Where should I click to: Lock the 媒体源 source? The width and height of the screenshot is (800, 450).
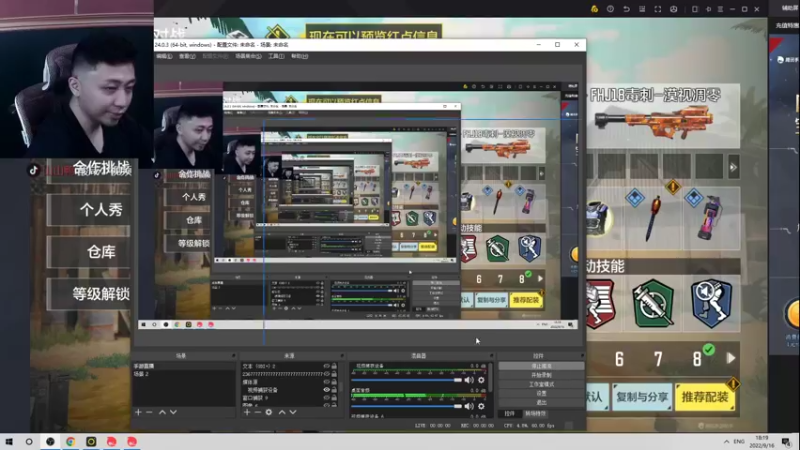tap(334, 382)
